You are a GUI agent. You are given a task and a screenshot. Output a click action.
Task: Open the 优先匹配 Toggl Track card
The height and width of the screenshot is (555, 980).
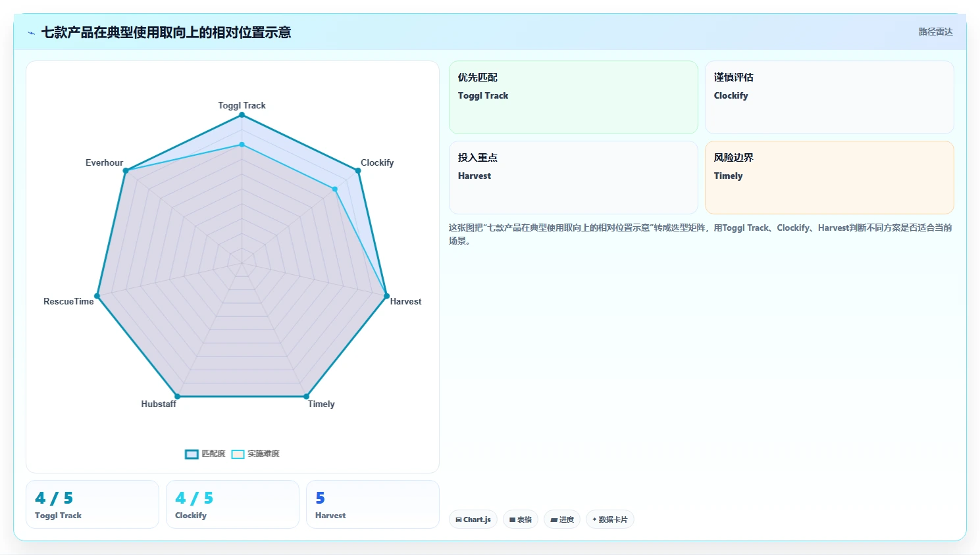coord(573,97)
